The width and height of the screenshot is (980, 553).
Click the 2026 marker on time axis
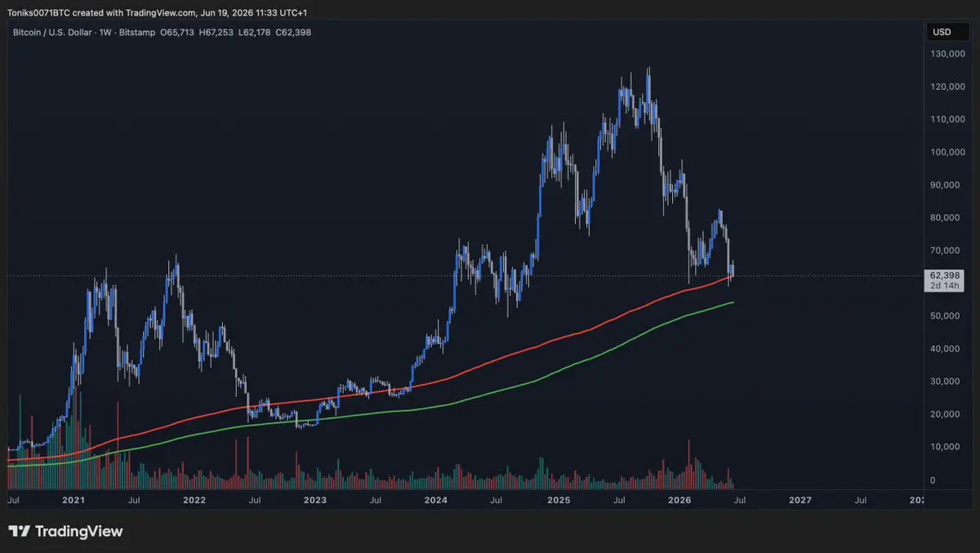(x=679, y=499)
